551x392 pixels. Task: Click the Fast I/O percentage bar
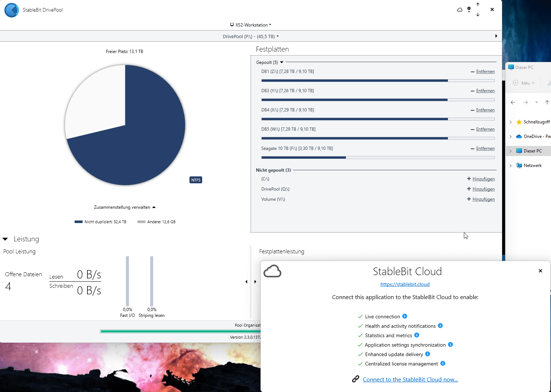click(127, 281)
